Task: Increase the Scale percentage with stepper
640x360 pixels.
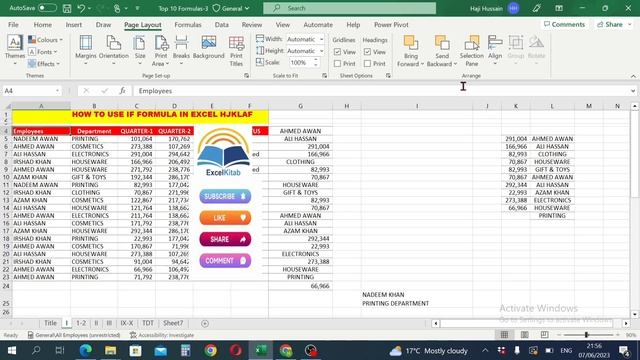Action: (x=316, y=60)
